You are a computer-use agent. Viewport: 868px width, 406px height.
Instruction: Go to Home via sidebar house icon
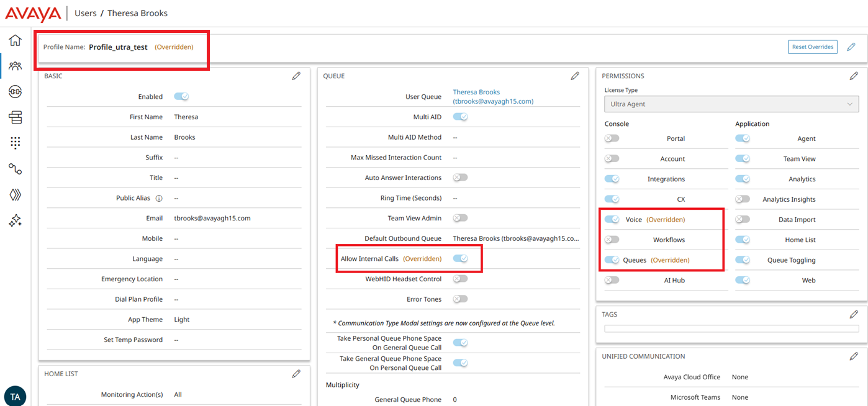(x=15, y=40)
